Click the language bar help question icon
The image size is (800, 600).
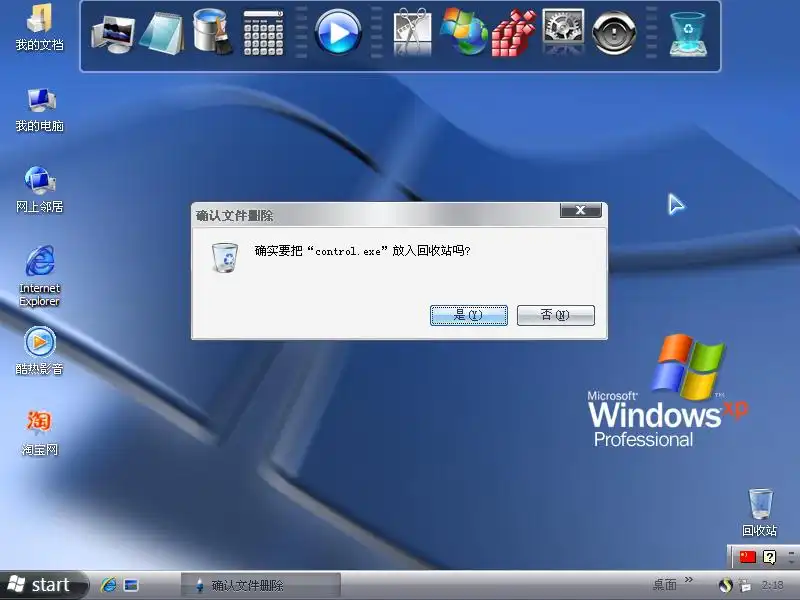pyautogui.click(x=769, y=557)
